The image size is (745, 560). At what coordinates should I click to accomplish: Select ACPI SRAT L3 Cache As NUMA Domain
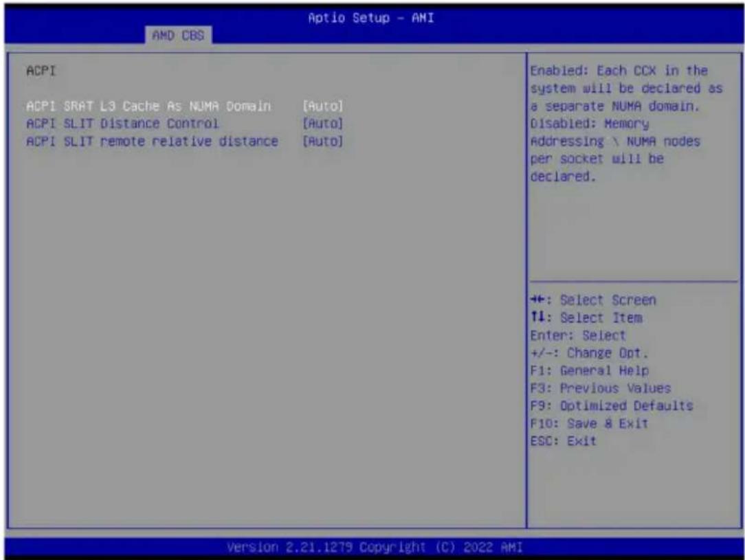coord(148,106)
